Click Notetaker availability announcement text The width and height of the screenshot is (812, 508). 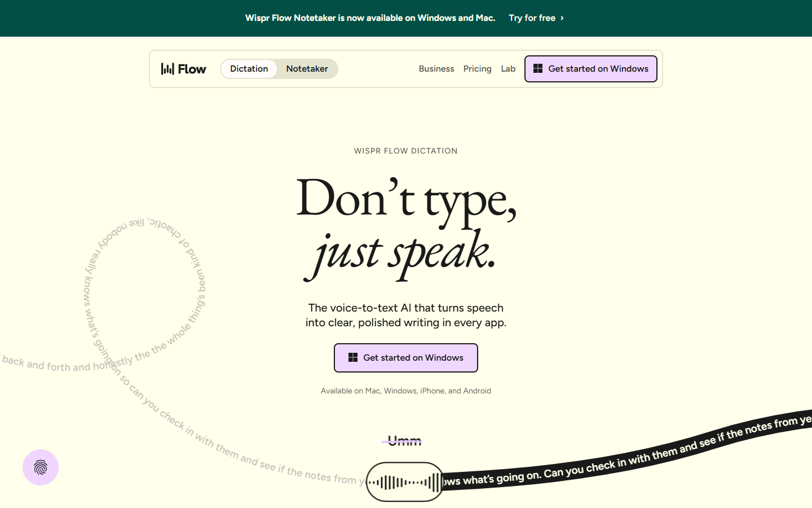click(370, 18)
